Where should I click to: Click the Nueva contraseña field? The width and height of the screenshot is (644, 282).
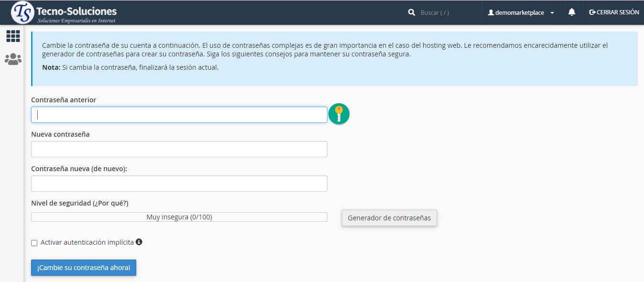(179, 149)
